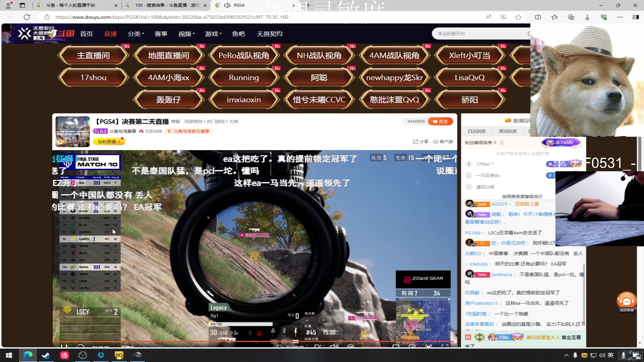Image resolution: width=644 pixels, height=362 pixels.
Task: Open Xleft小叮当 stream button
Action: pyautogui.click(x=470, y=55)
